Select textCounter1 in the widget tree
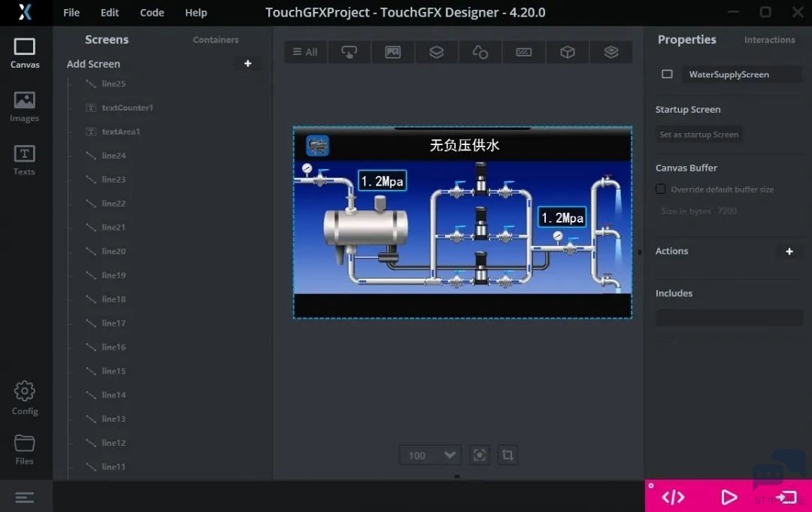 (127, 108)
